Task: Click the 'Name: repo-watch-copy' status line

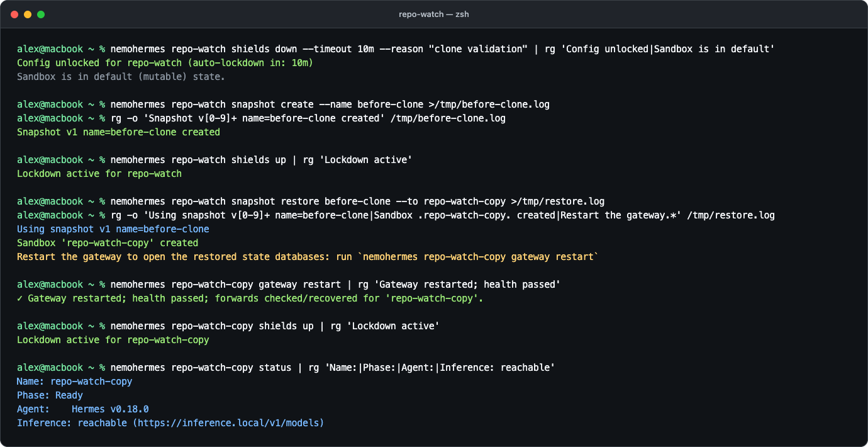Action: coord(75,382)
